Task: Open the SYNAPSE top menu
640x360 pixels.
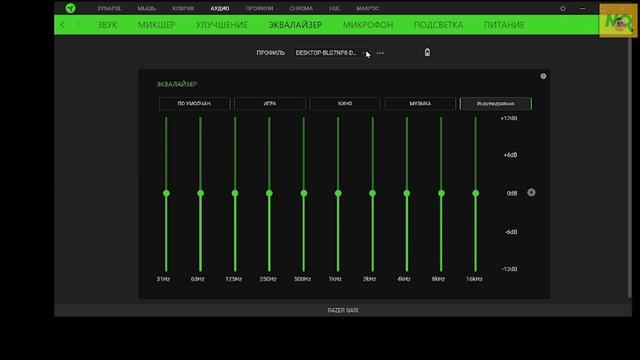Action: point(109,8)
